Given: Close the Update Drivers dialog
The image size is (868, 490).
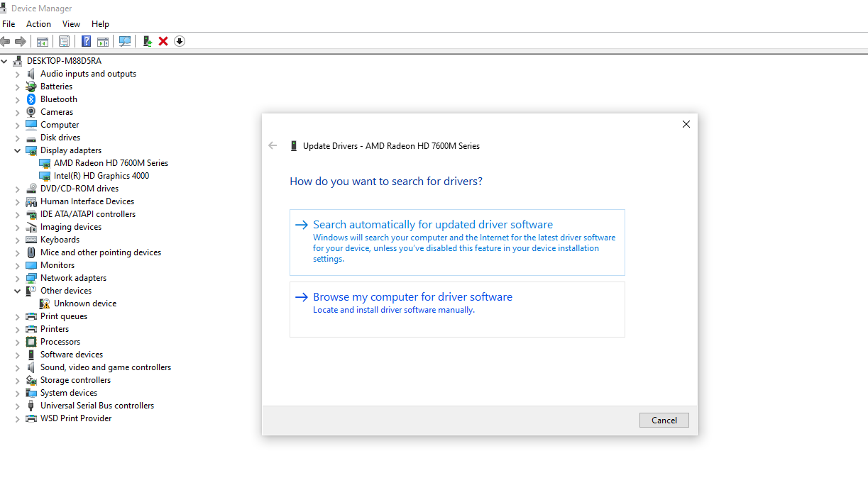Looking at the screenshot, I should click(x=686, y=124).
